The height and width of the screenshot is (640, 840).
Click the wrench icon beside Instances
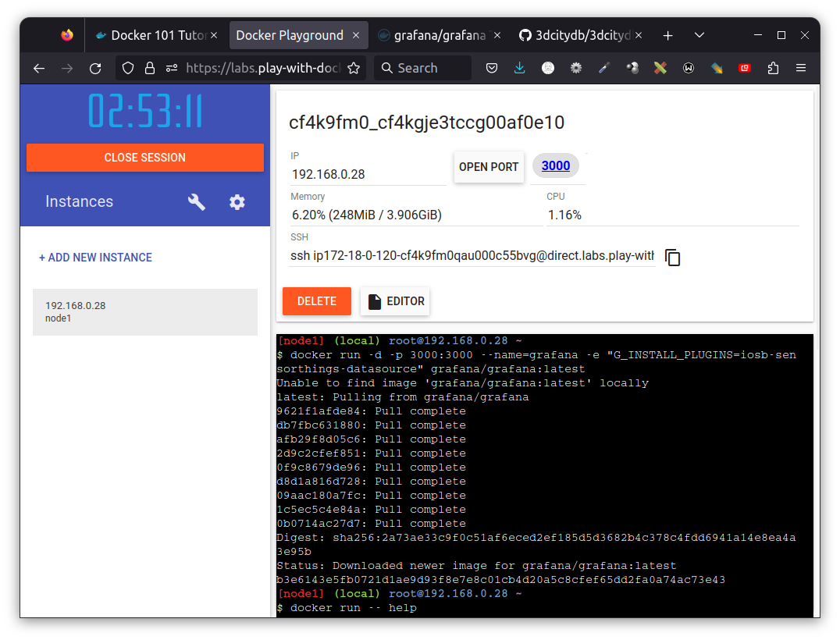[197, 201]
